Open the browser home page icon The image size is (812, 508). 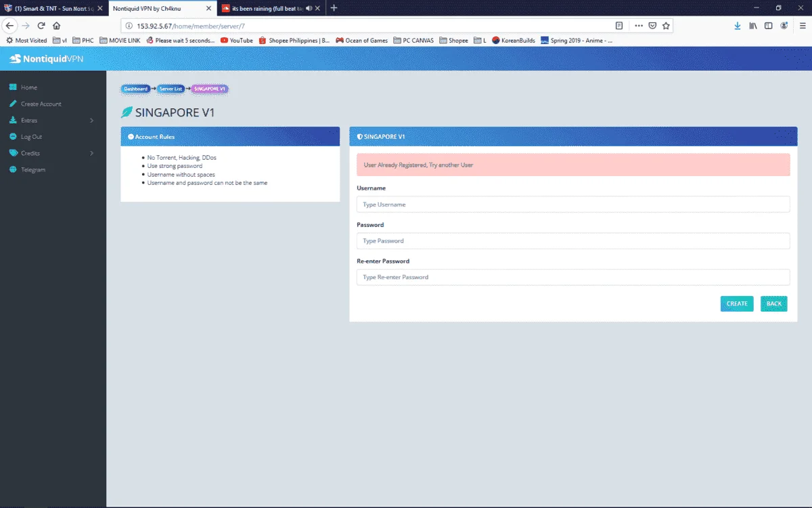pyautogui.click(x=56, y=26)
